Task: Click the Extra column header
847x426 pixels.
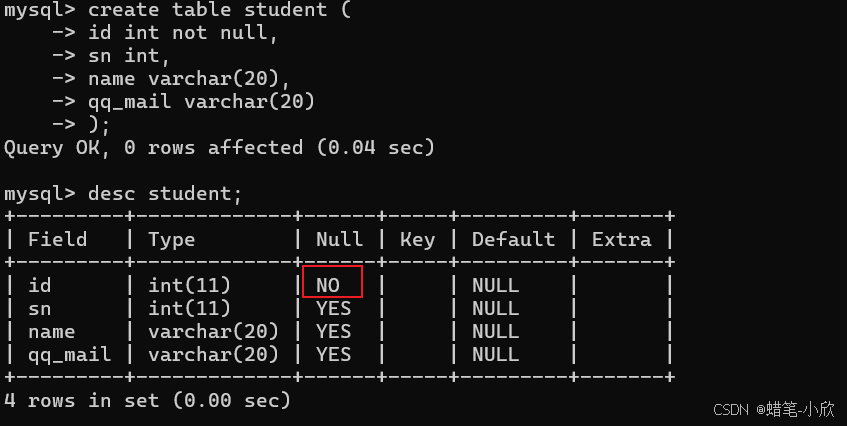Action: coord(622,239)
